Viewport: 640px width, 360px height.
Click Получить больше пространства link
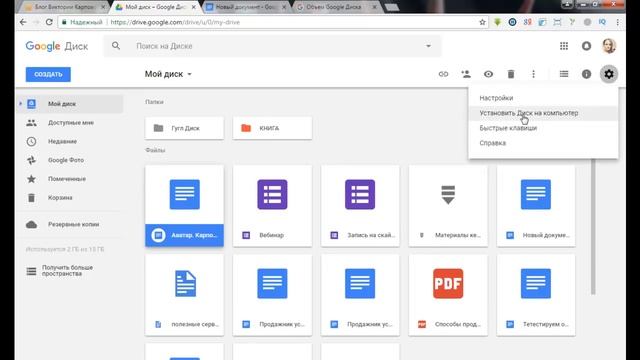[67, 271]
